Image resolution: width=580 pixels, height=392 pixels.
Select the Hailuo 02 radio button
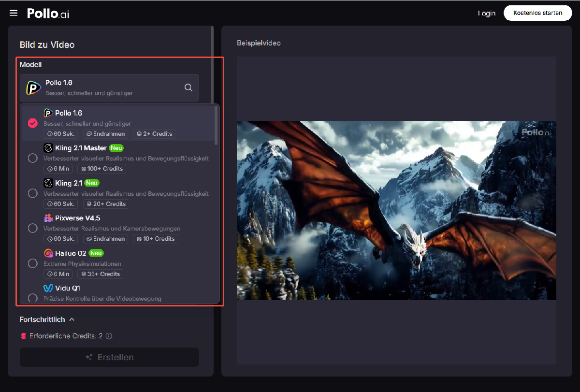tap(33, 263)
